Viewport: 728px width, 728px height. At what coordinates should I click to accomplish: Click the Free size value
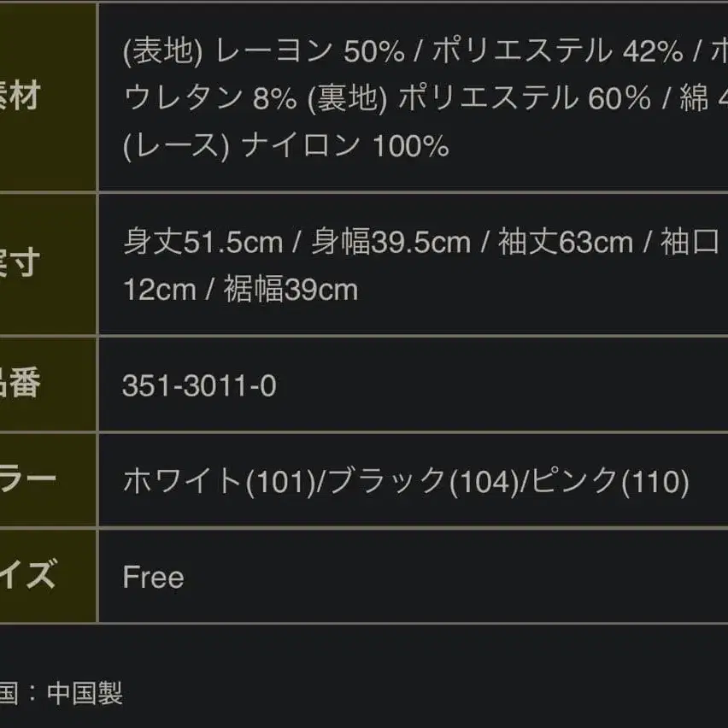[153, 578]
